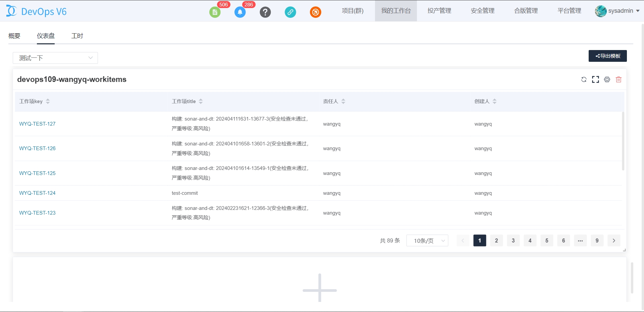Sort table by 工作项title column
Viewport: 644px width, 312px height.
[x=201, y=101]
